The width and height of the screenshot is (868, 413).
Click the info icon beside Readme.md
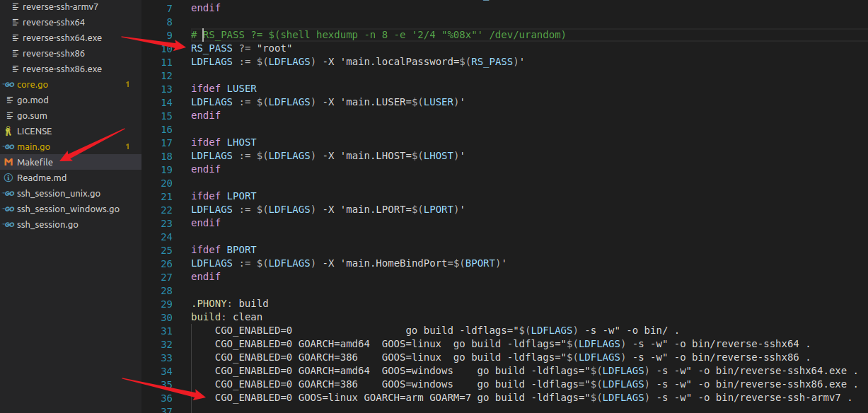point(8,178)
